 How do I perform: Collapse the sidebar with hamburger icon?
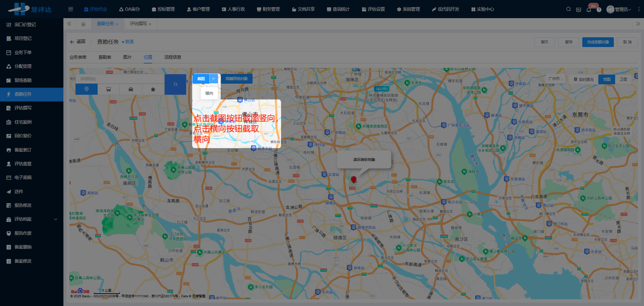tap(70, 9)
